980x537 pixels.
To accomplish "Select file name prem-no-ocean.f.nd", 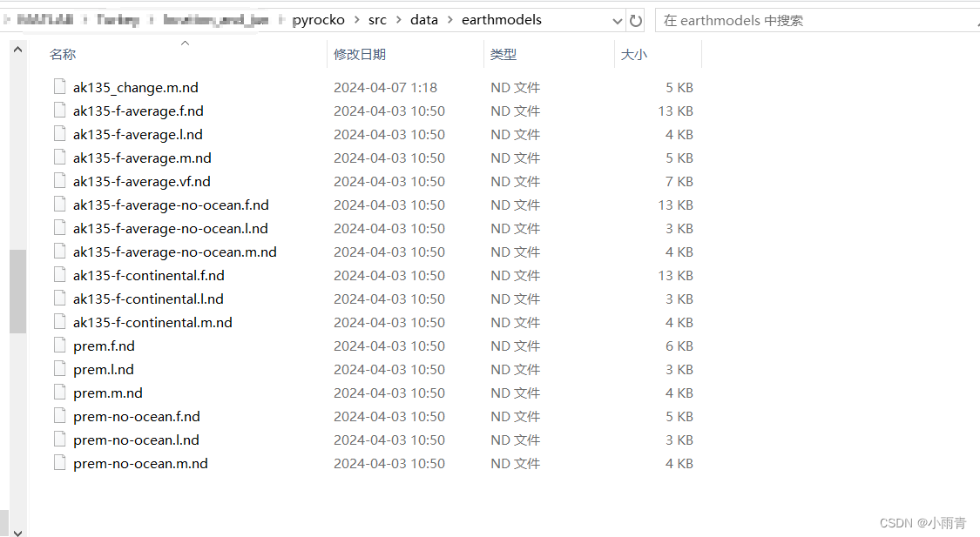I will click(136, 417).
